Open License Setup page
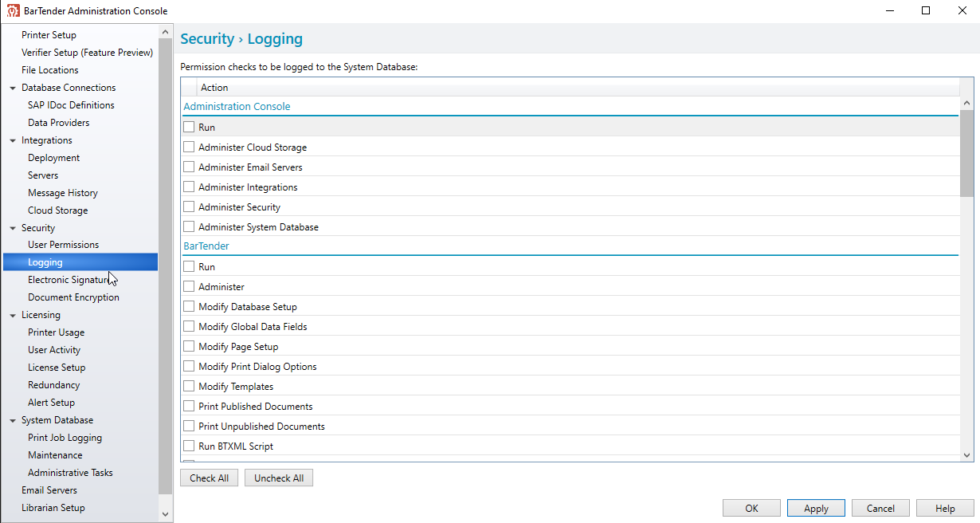Image resolution: width=980 pixels, height=523 pixels. point(57,368)
